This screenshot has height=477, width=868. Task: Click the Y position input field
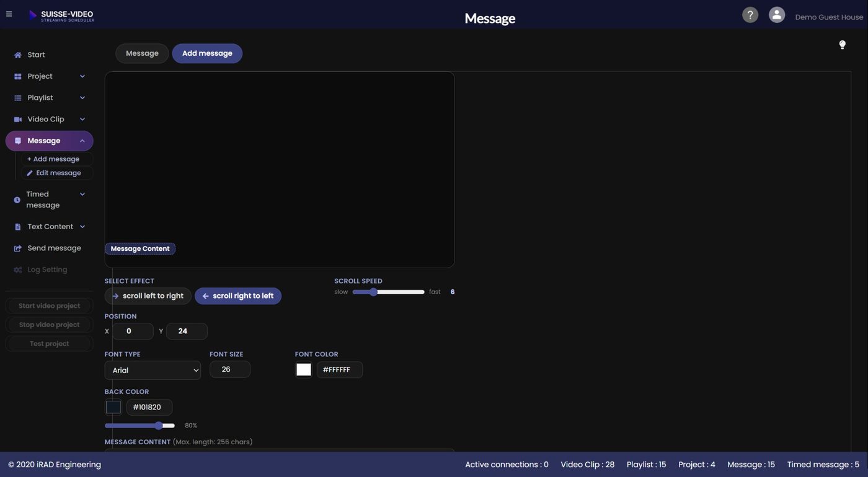click(x=187, y=331)
